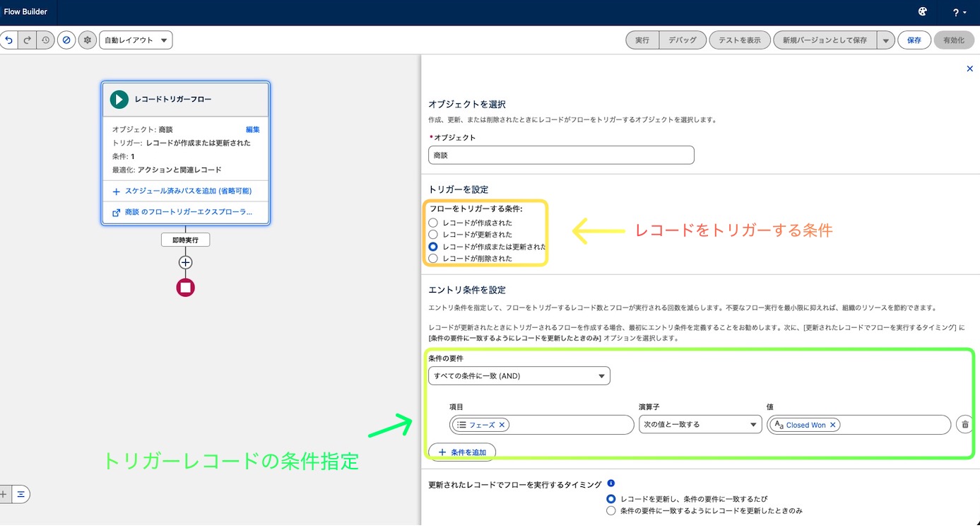Viewport: 980px width, 528px height.
Task: Click the Flow Builder title text
Action: click(x=25, y=12)
